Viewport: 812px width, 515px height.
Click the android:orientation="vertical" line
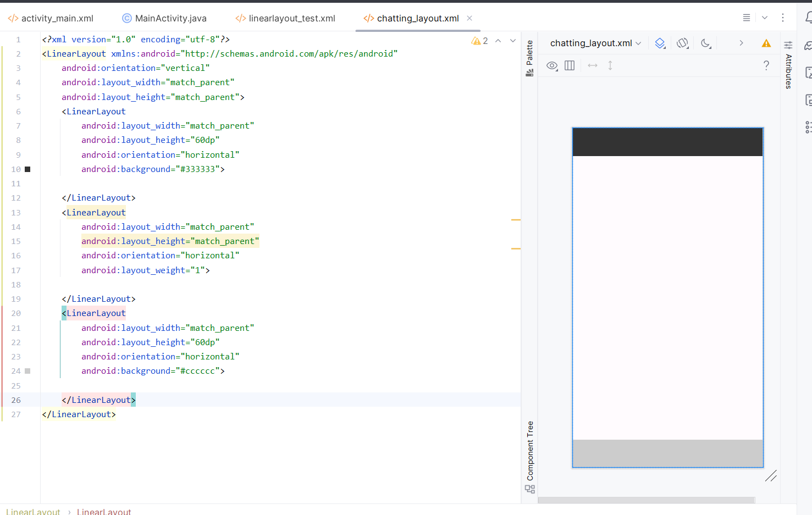(x=136, y=68)
